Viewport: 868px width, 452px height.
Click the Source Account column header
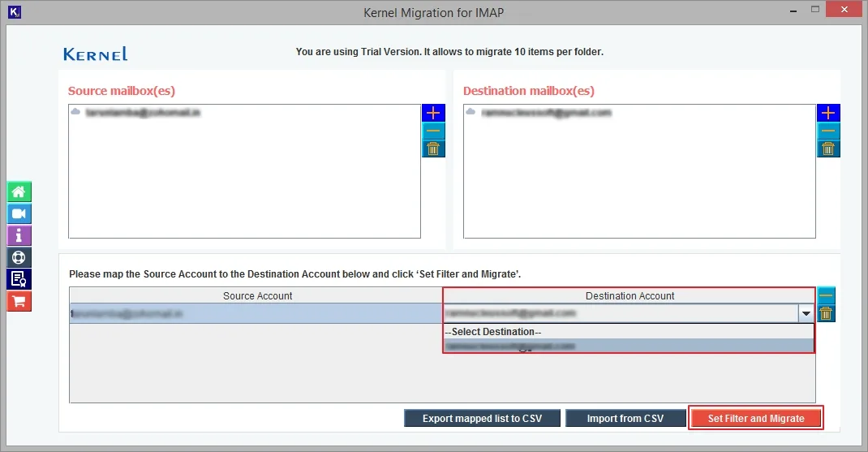click(x=257, y=296)
